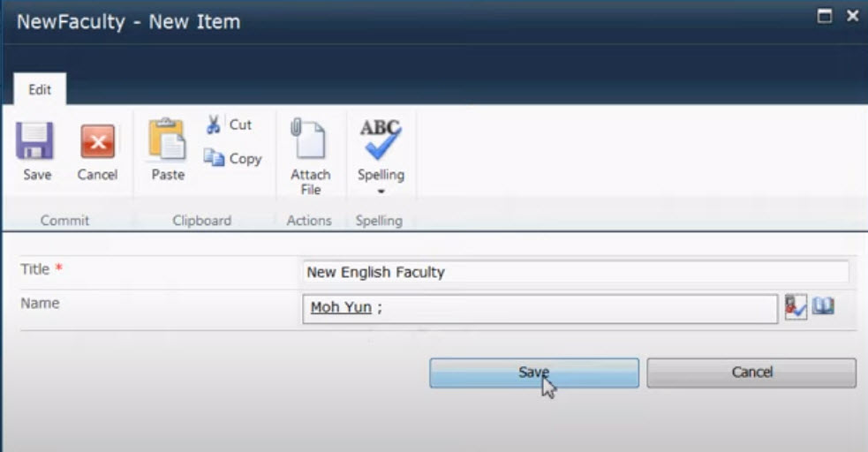Close the NewFaculty New Item dialog
The height and width of the screenshot is (452, 868).
(852, 16)
